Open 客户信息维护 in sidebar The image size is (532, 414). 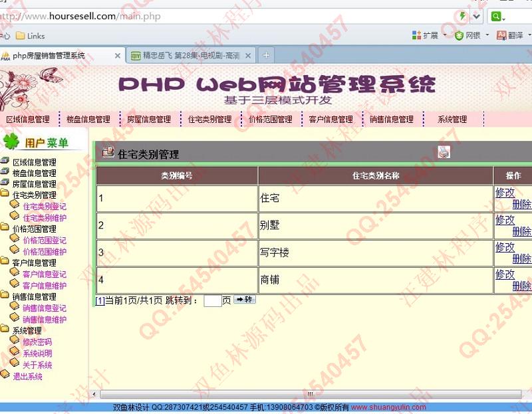[x=45, y=286]
